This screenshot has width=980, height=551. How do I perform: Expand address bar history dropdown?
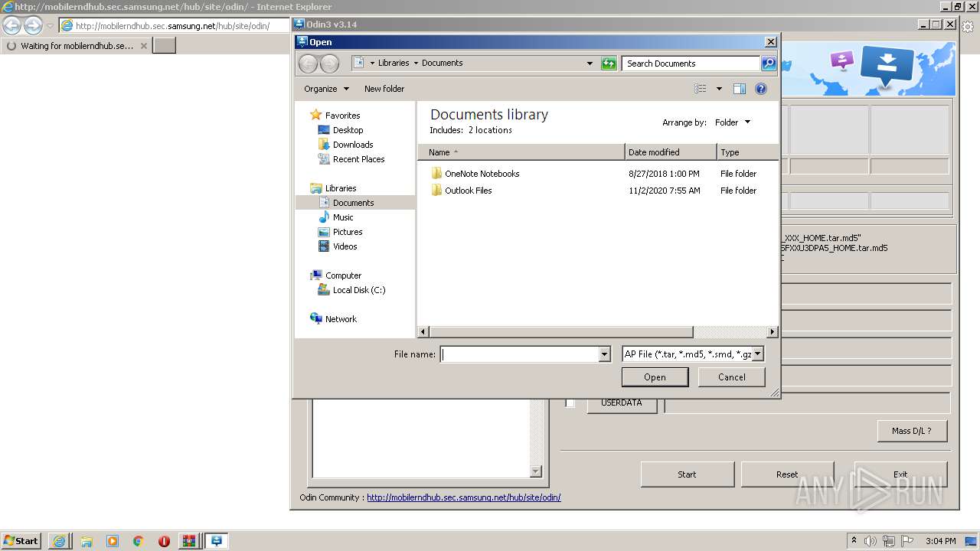tap(590, 64)
